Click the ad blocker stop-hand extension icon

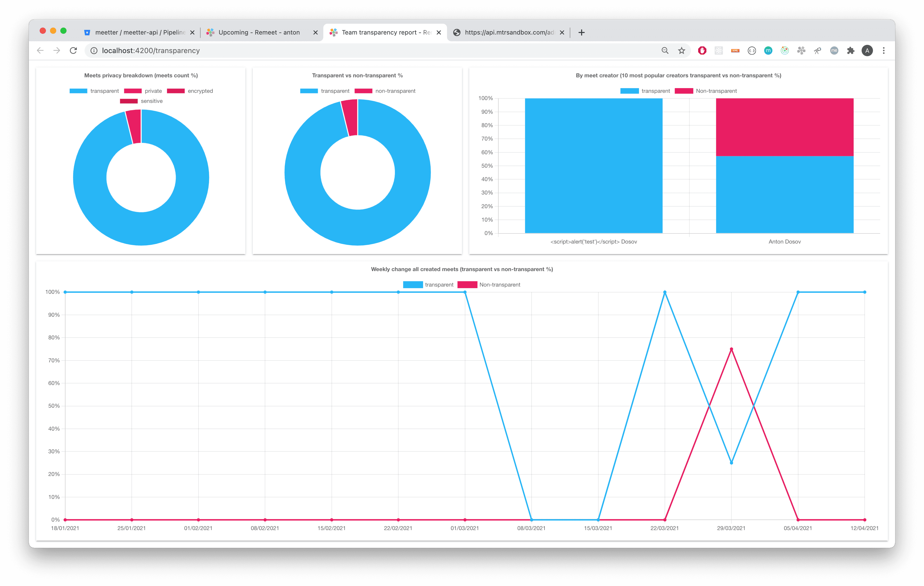(x=703, y=50)
